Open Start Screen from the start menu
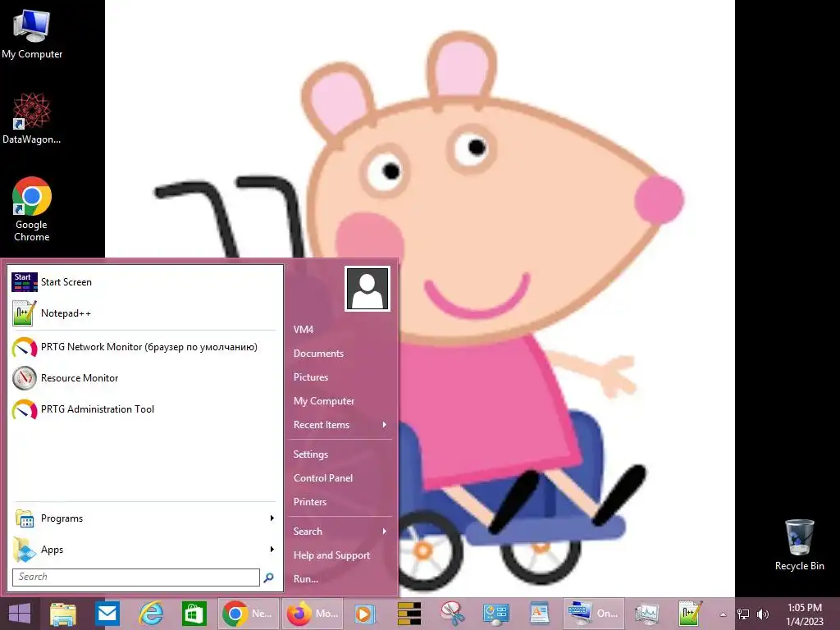840x630 pixels. (144, 282)
